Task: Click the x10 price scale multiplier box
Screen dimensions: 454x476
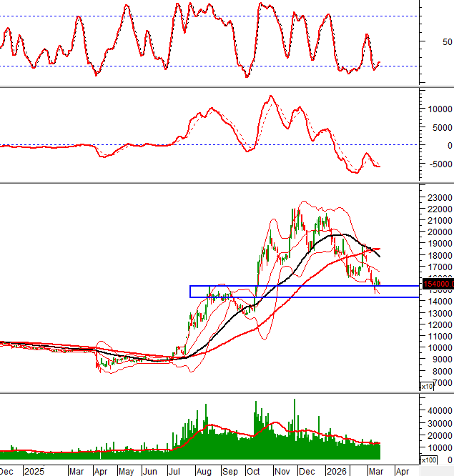Action: [x=426, y=386]
